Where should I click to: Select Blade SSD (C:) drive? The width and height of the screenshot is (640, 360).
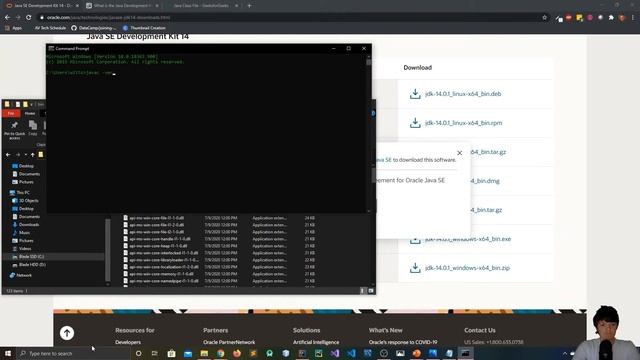click(28, 257)
